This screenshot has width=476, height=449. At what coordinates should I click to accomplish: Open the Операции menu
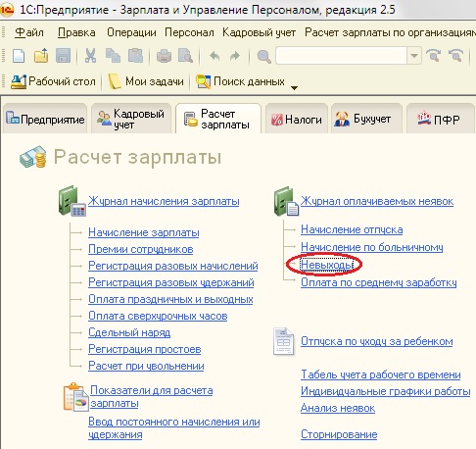tap(131, 32)
